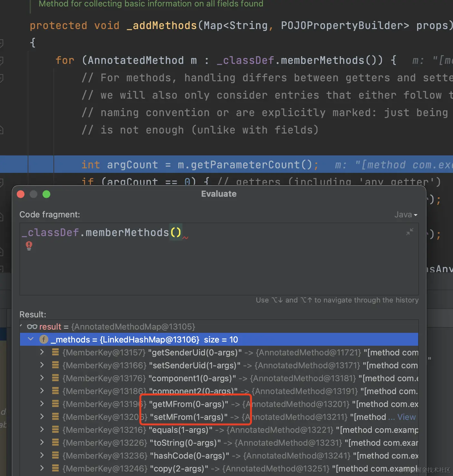Screen dimensions: 453x476
Task: Select the "getMFrom(0-args)" key text
Action: (189, 404)
